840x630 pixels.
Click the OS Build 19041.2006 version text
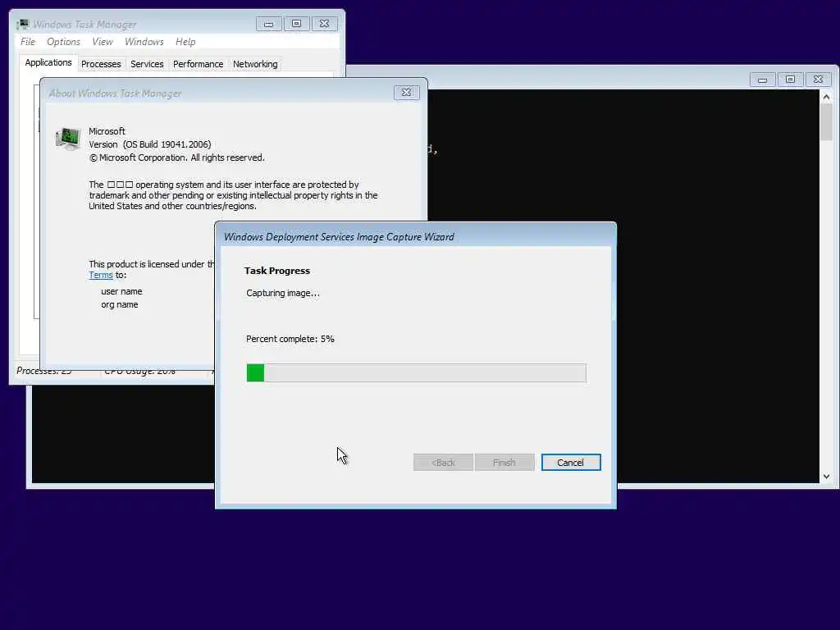point(150,144)
